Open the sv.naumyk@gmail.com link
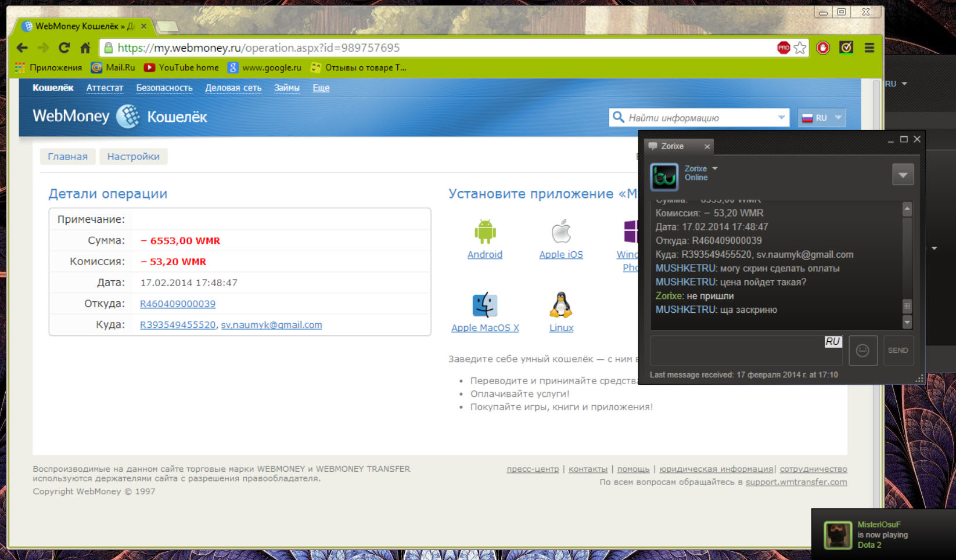Viewport: 956px width, 560px height. tap(271, 325)
